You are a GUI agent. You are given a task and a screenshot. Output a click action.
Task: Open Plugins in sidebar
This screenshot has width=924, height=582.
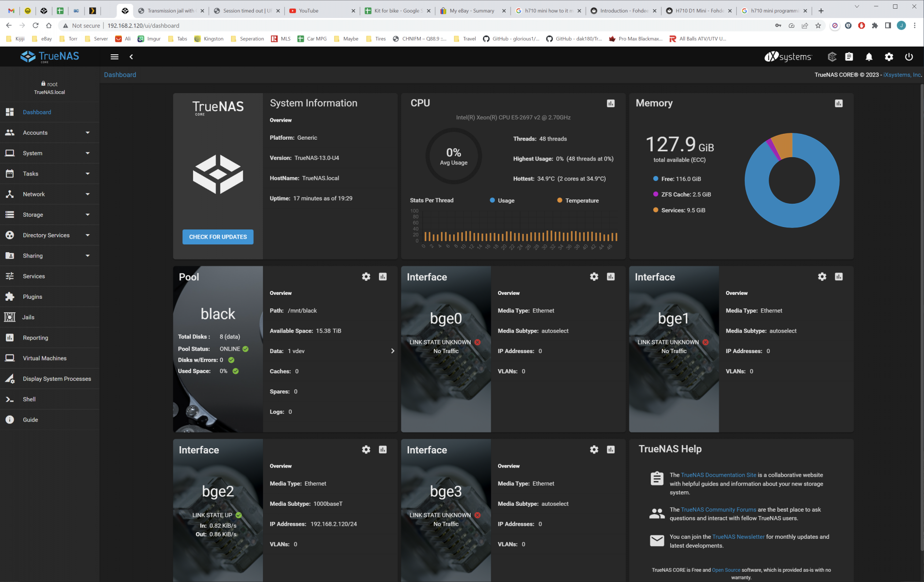tap(49, 297)
